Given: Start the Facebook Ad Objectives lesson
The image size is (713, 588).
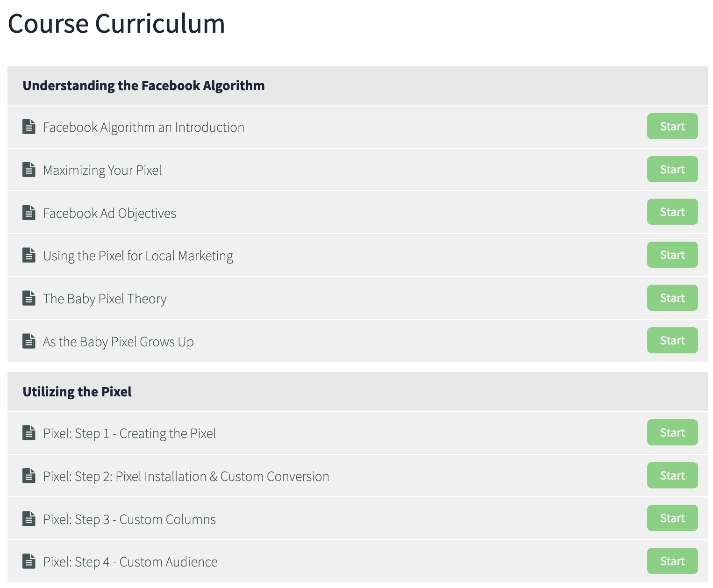Looking at the screenshot, I should point(672,212).
